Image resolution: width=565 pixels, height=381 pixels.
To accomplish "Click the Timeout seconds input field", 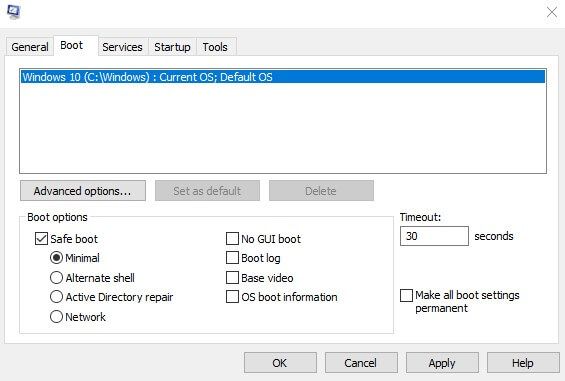I will point(434,236).
